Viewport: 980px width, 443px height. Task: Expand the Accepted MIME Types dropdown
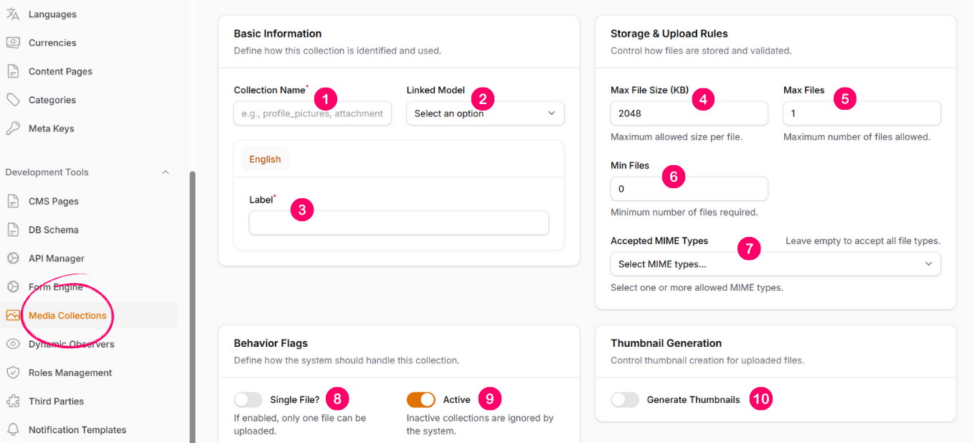775,264
